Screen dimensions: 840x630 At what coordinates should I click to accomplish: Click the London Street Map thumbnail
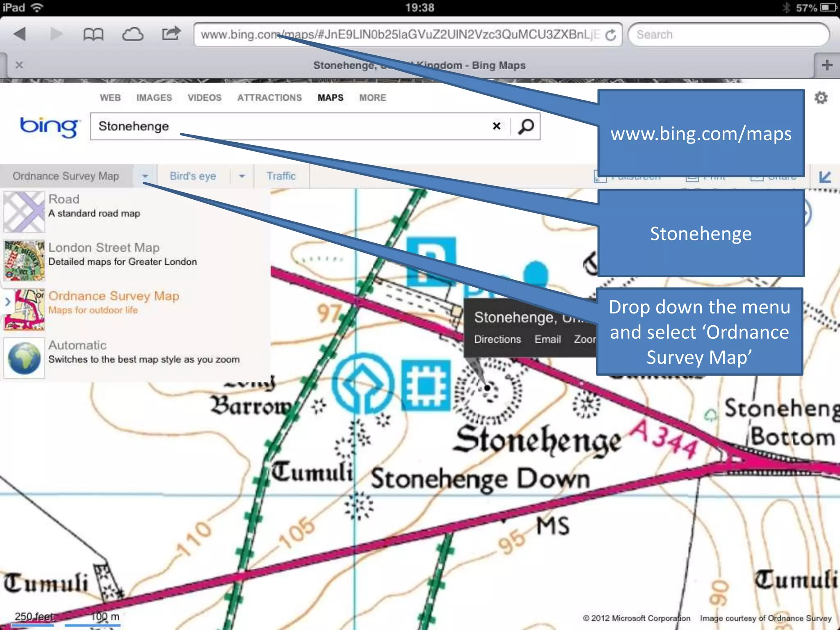point(24,260)
